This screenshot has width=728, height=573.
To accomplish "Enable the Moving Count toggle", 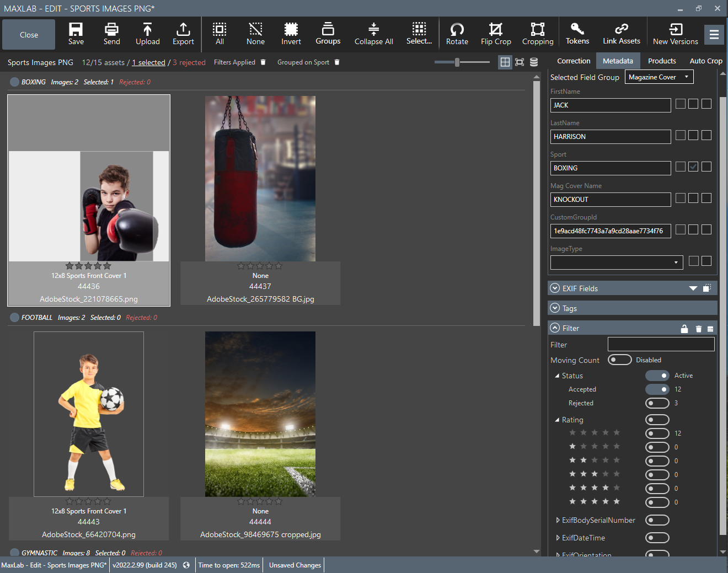I will click(619, 359).
